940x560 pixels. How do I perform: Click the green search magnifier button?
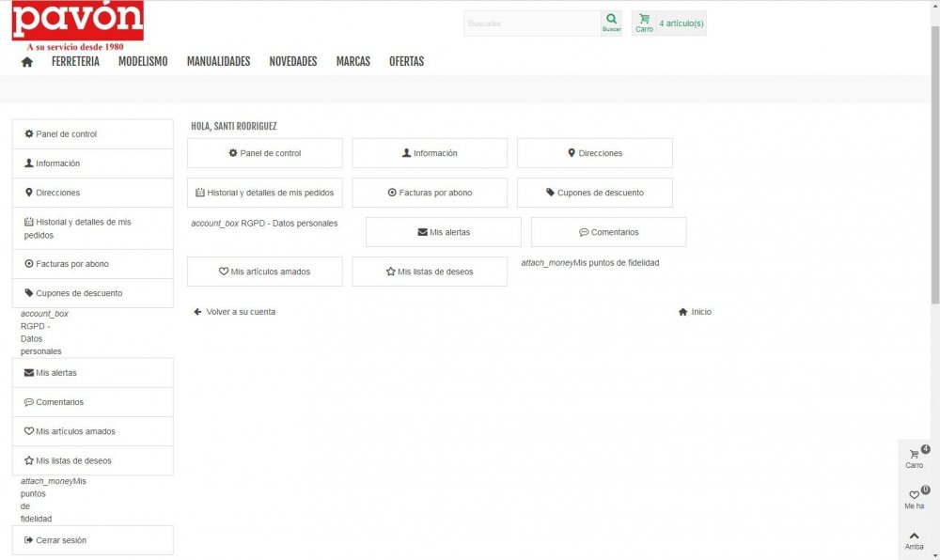[x=612, y=23]
